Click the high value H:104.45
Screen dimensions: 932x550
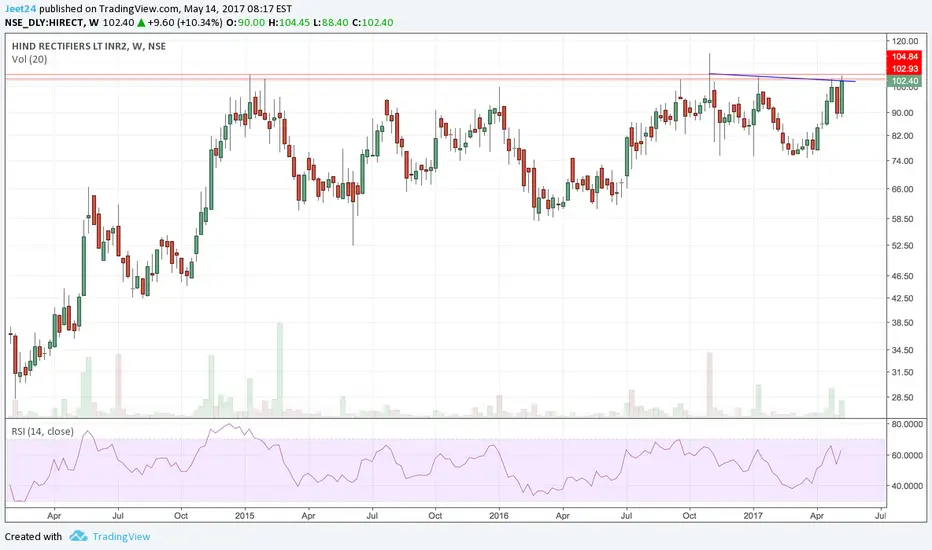pos(289,23)
